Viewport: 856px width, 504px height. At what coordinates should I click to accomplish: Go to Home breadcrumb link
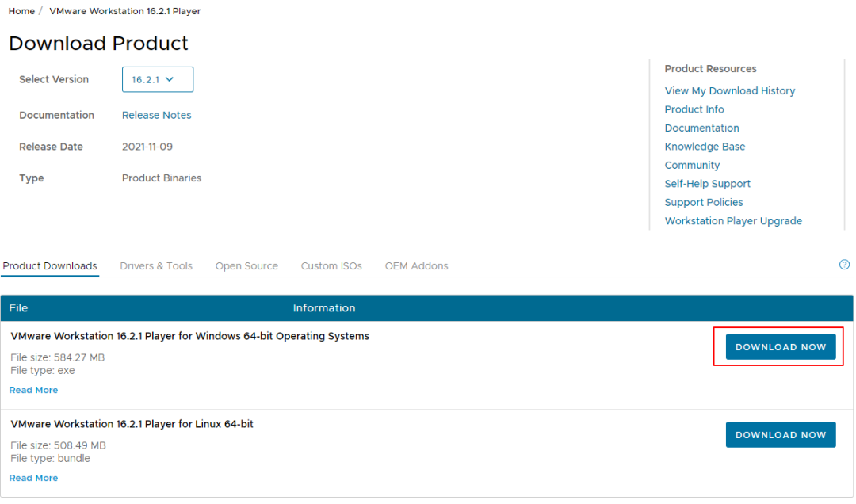pyautogui.click(x=21, y=11)
